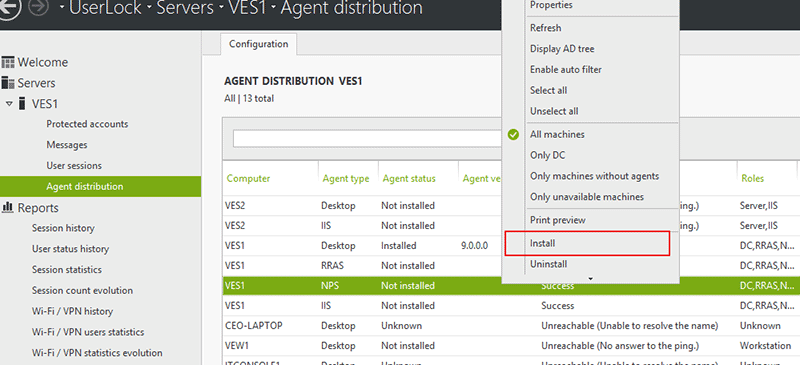Select Only DC filter option

[x=547, y=155]
